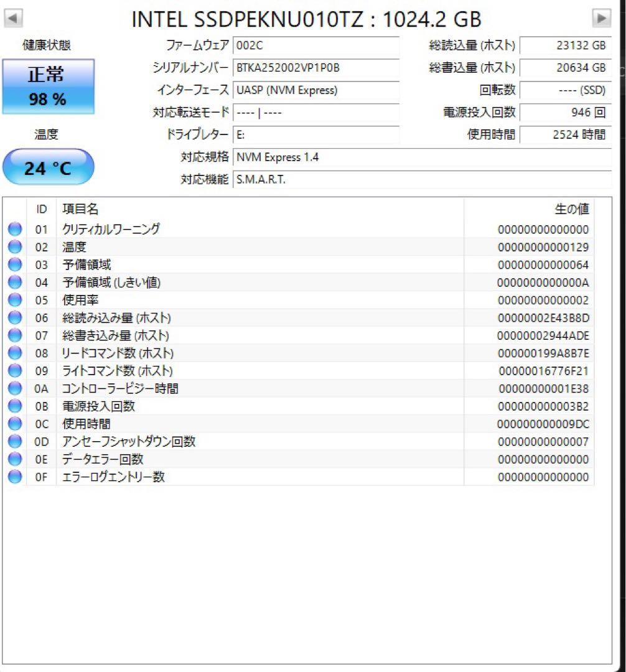Click the blue dot next to 総読み込み量 (ホスト)
The width and height of the screenshot is (626, 672).
pos(14,317)
